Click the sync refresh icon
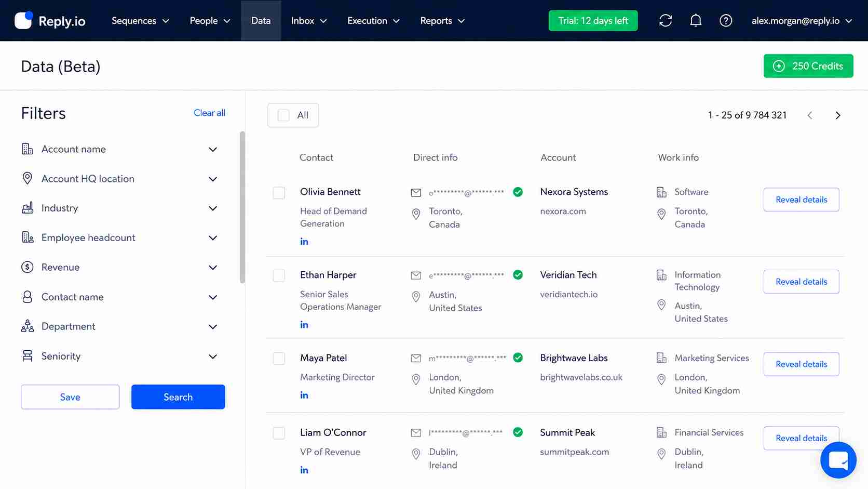The height and width of the screenshot is (489, 868). (666, 21)
